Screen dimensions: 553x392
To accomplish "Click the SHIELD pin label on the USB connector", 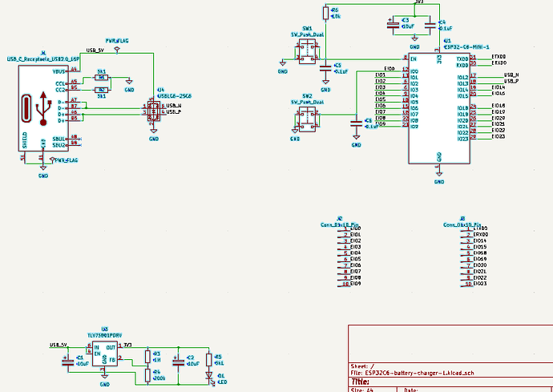I will point(24,140).
